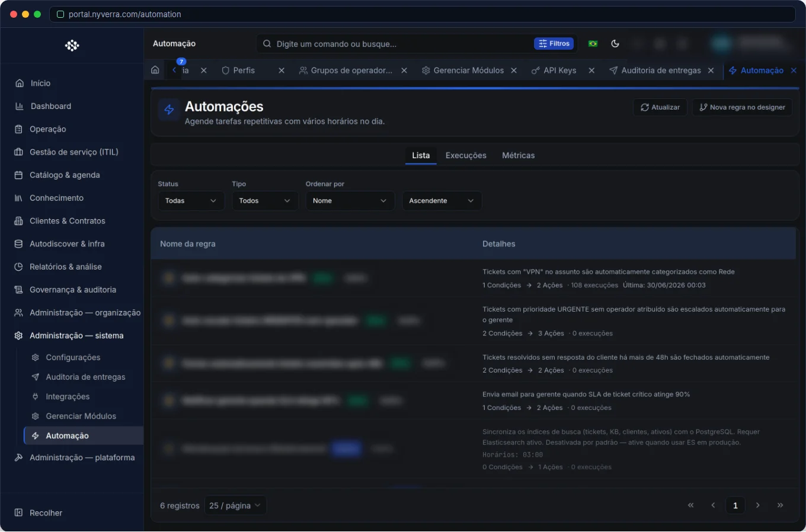Open Conhecimento sidebar section

click(x=56, y=198)
